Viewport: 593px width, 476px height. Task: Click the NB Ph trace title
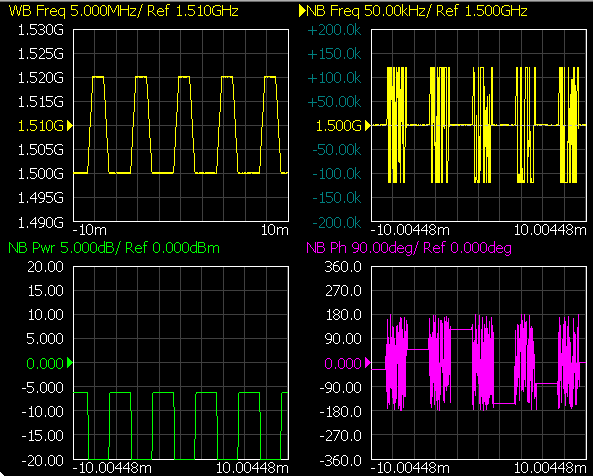pyautogui.click(x=409, y=248)
